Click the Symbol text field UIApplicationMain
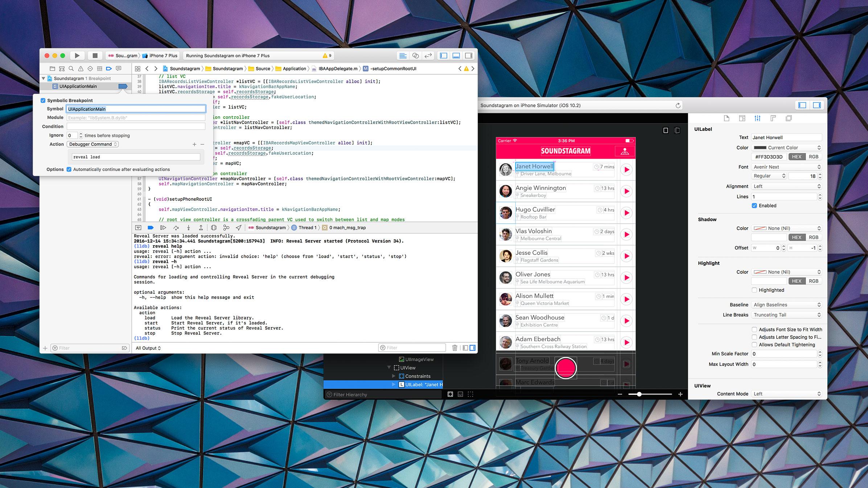 coord(136,109)
